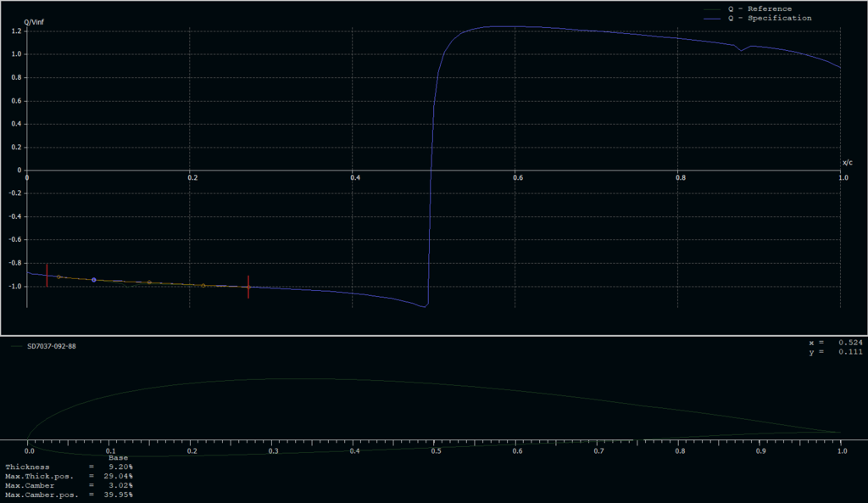Click the airfoil trailing edge point
868x503 pixels.
(842, 432)
